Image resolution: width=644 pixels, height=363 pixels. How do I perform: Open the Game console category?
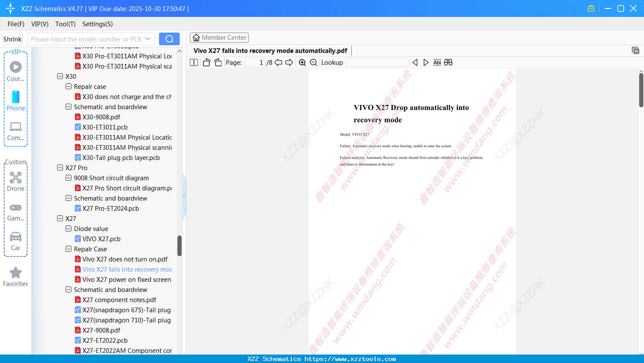coord(16,212)
